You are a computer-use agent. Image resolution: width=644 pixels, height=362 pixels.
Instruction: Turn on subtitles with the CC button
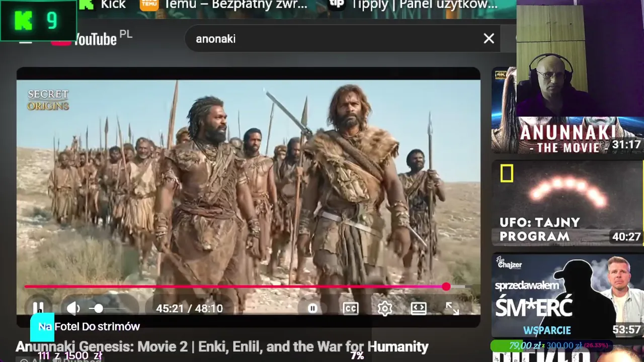(x=350, y=308)
